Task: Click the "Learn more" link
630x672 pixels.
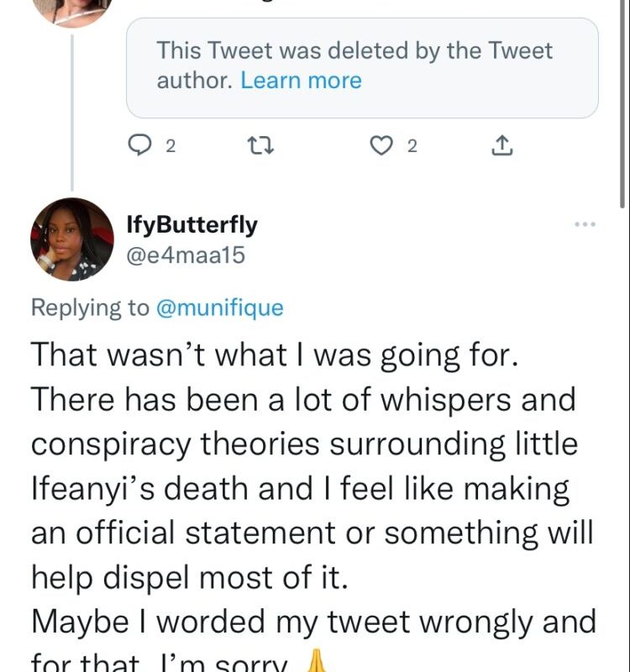Action: pyautogui.click(x=301, y=81)
